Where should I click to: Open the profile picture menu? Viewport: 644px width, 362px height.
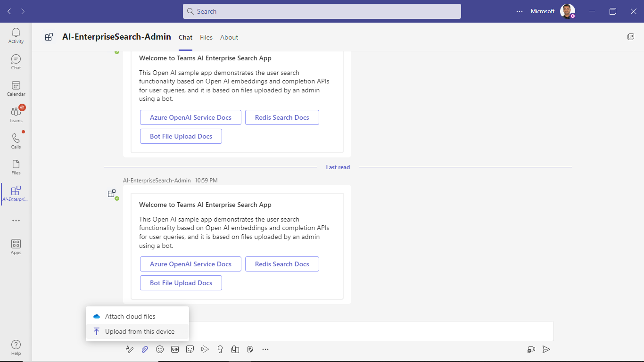[x=568, y=11]
